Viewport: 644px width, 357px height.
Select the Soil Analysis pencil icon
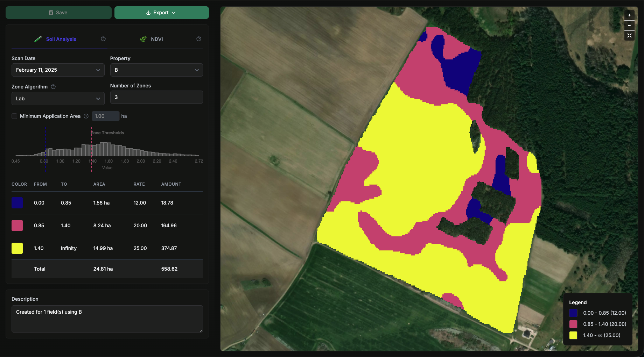coord(38,39)
